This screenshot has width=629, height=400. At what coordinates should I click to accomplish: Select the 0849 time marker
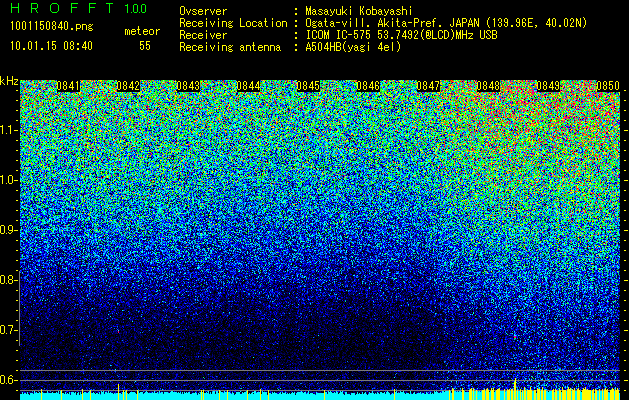(x=548, y=86)
